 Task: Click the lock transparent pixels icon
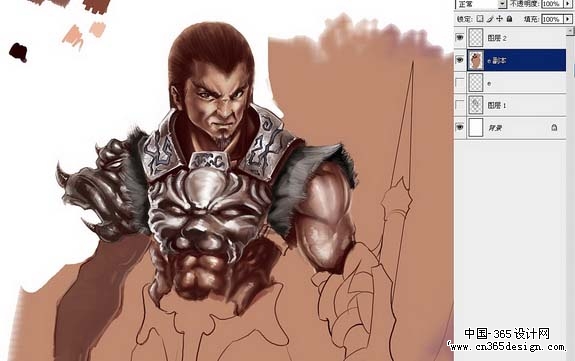pyautogui.click(x=480, y=19)
